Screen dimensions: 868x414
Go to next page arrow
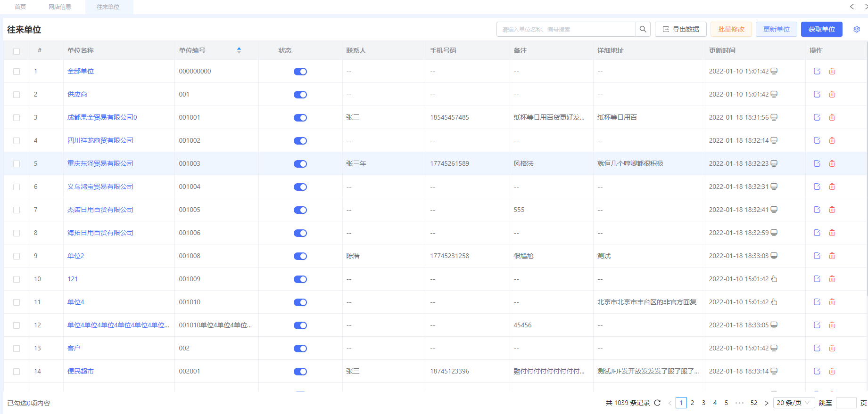(x=766, y=403)
